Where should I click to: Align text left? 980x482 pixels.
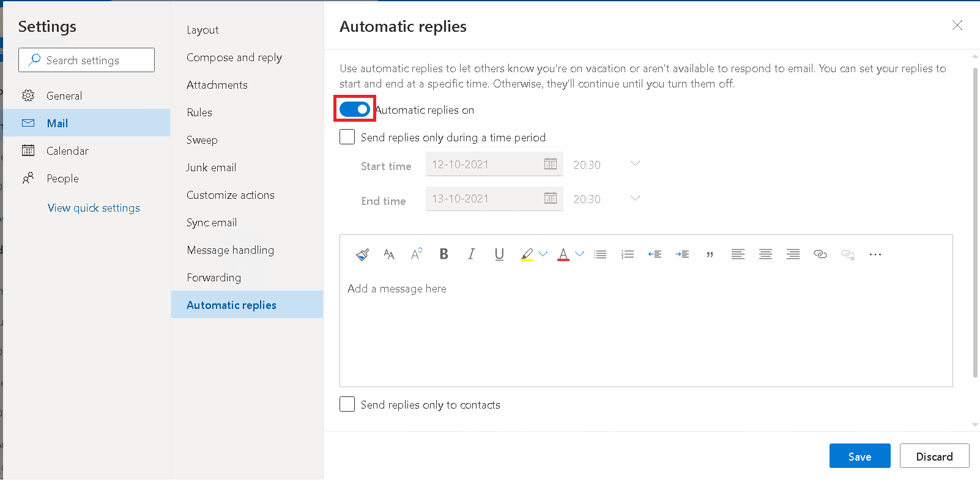click(x=738, y=254)
